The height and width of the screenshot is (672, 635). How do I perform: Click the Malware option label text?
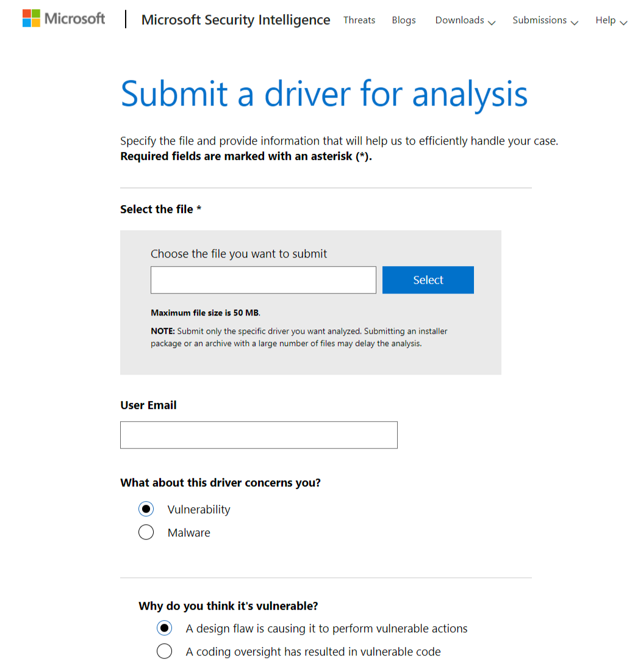coord(189,533)
